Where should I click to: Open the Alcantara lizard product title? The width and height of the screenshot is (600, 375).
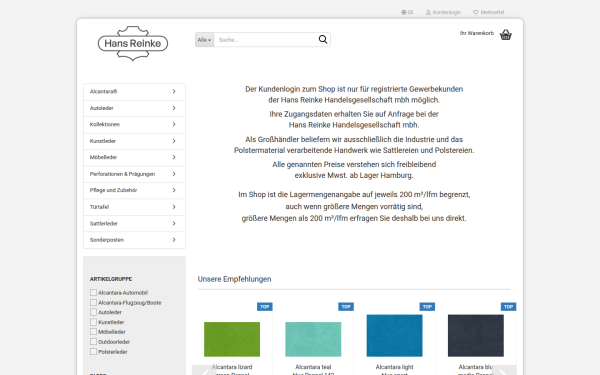(232, 370)
